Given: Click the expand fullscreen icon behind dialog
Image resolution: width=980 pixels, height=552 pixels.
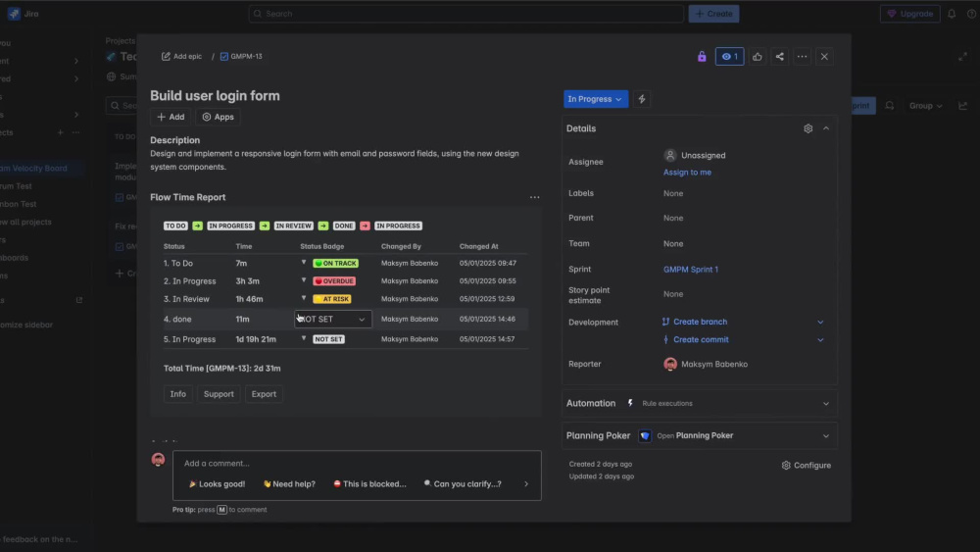Looking at the screenshot, I should click(963, 57).
